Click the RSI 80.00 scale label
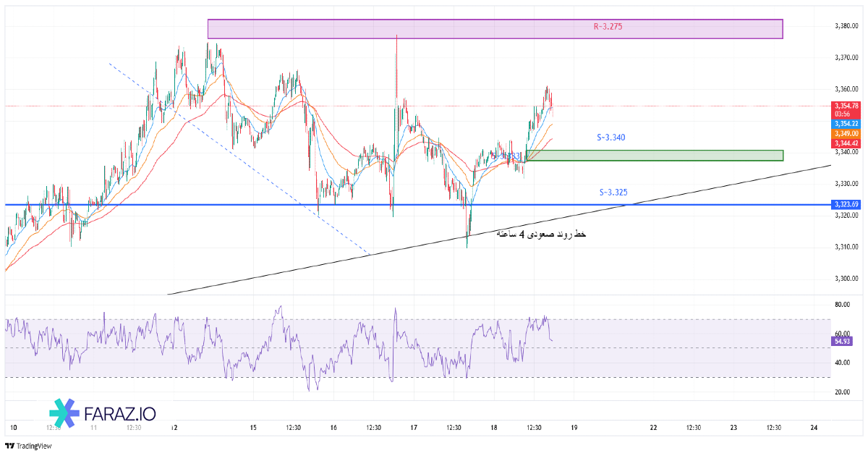Screen dimensions: 868x456 point(841,305)
